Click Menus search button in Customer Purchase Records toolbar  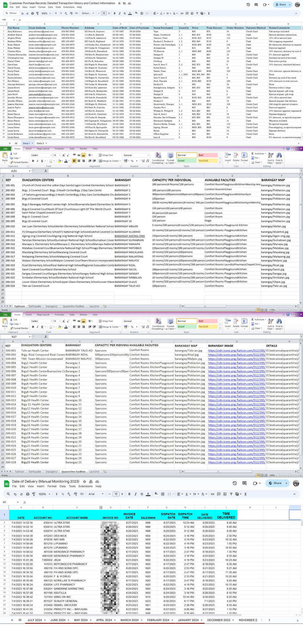pyautogui.click(x=11, y=14)
